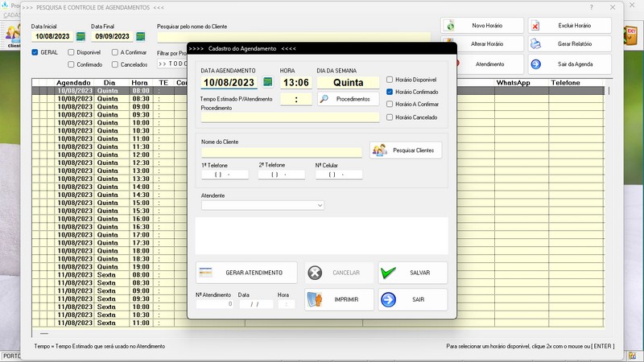The width and height of the screenshot is (644, 362).
Task: Click card icon on Gerar Atendimento
Action: [x=205, y=273]
